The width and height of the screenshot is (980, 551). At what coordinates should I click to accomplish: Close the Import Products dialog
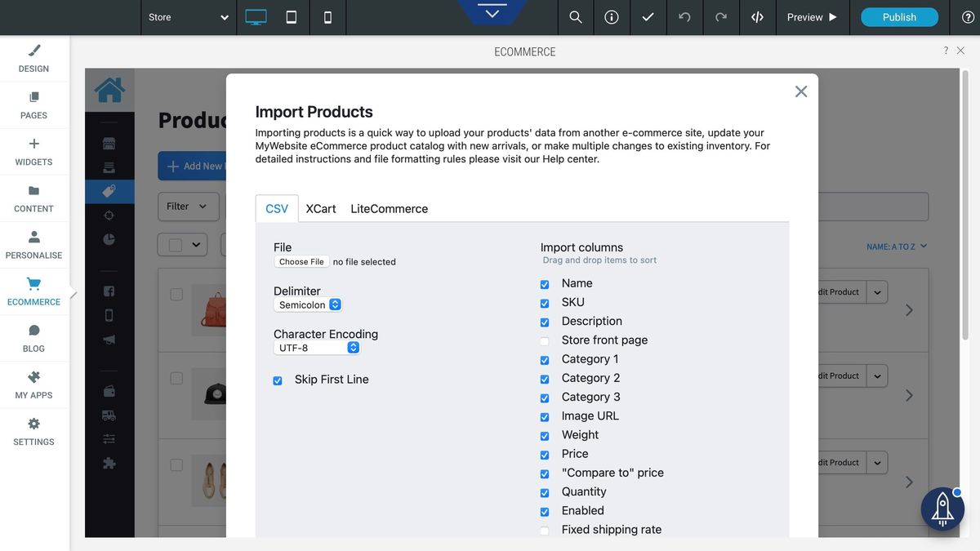(x=801, y=91)
